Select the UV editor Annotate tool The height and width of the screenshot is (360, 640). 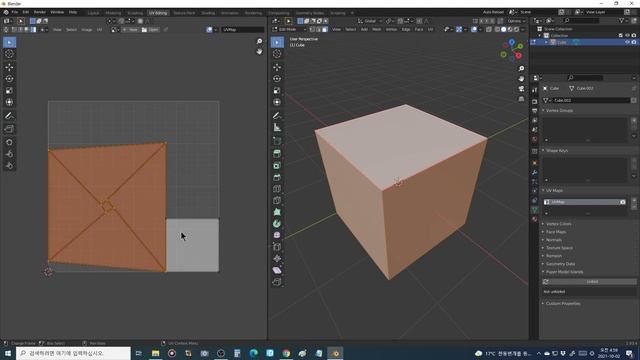coord(9,116)
